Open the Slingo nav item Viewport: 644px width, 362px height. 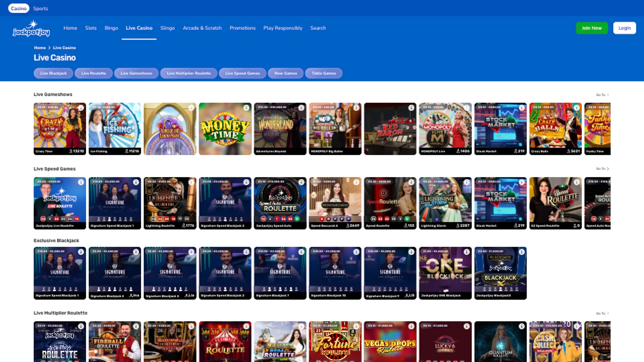coord(168,28)
